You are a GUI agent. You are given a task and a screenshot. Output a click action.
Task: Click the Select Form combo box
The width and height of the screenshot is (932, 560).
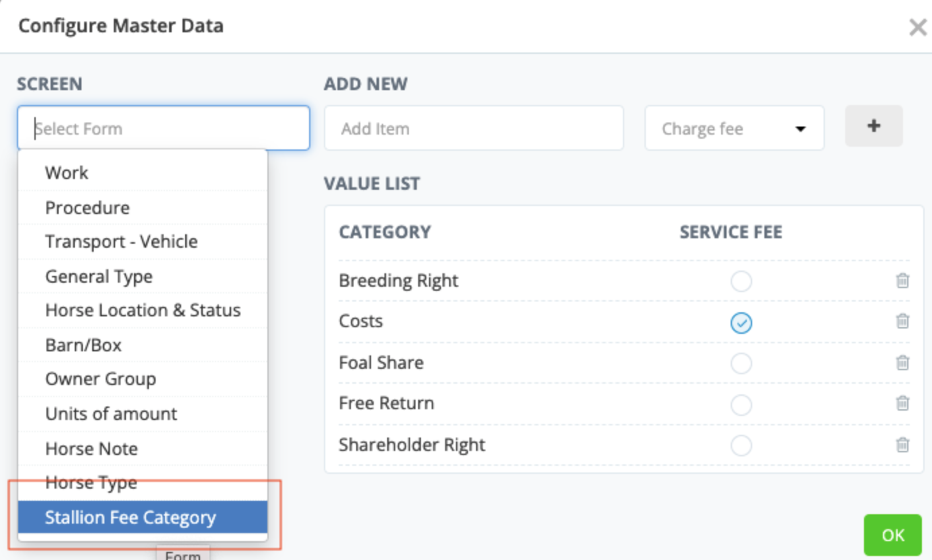tap(164, 129)
